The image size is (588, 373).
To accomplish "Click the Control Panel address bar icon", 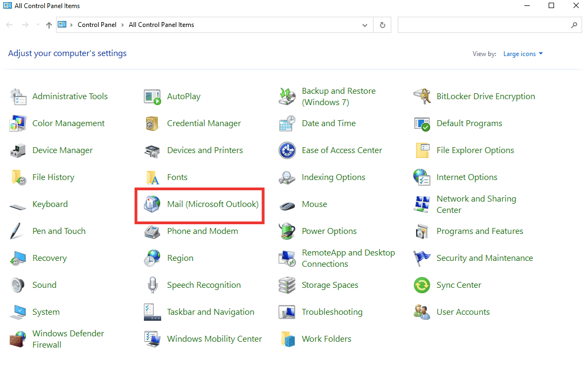I will coord(62,25).
